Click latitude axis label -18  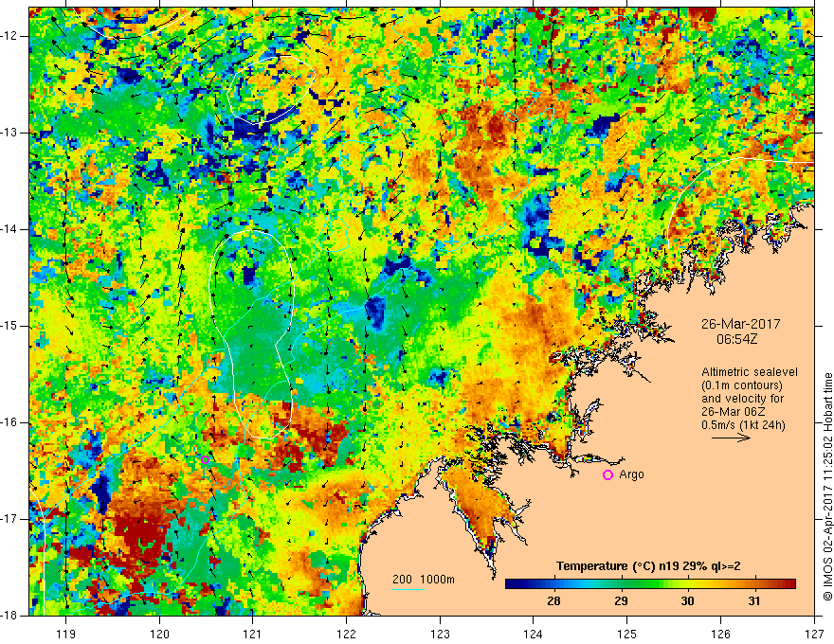(x=10, y=616)
